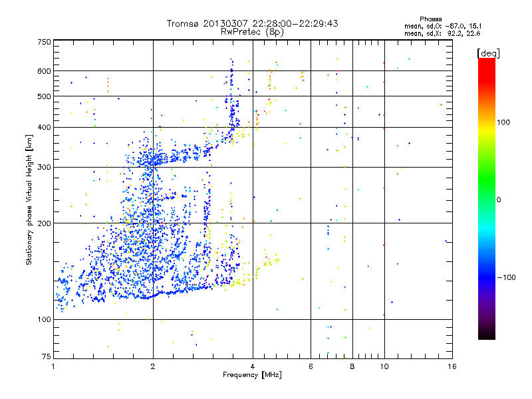532x399 pixels.
Task: Click the 'RwPretec (8p)' subtitle
Action: tap(252, 32)
